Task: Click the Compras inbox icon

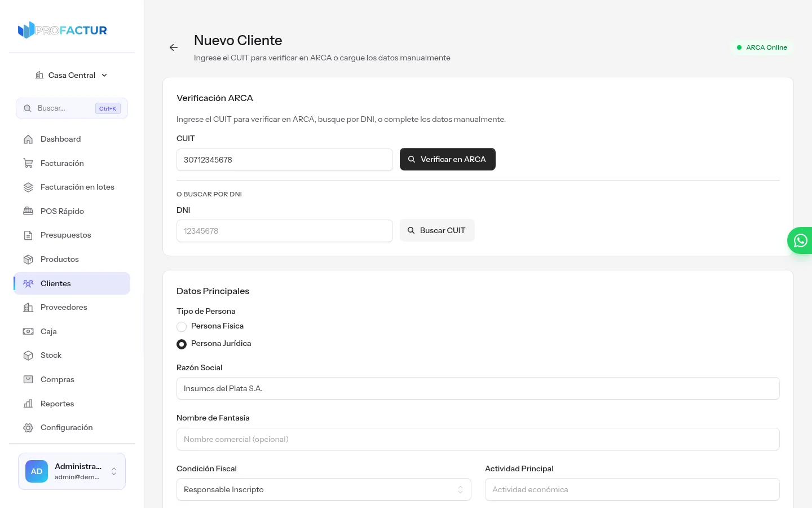Action: coord(28,379)
